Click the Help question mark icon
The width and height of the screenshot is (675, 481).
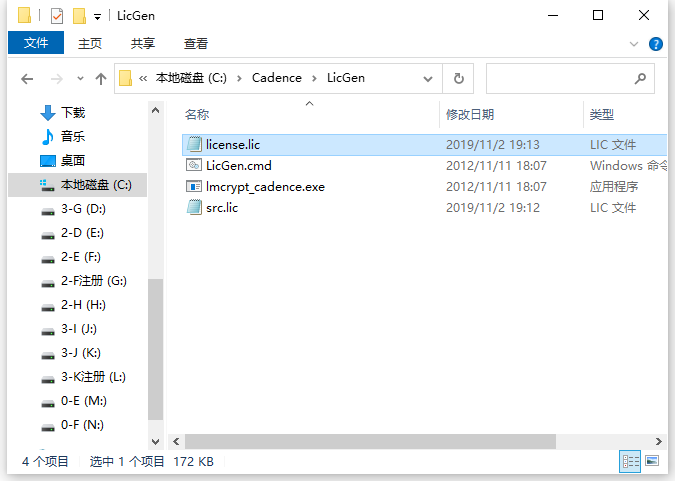(x=656, y=44)
